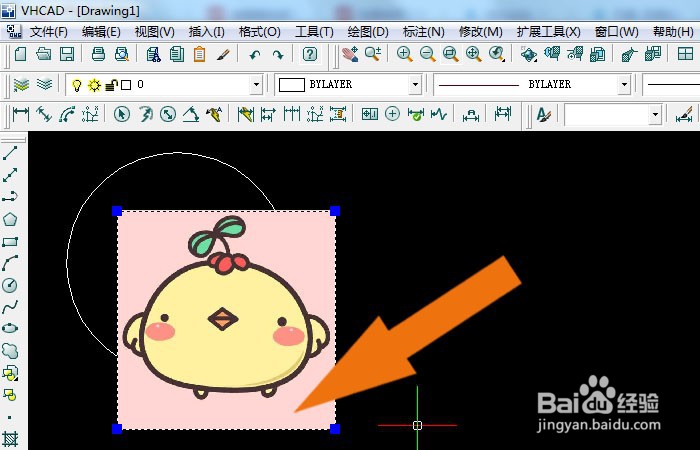Image resolution: width=700 pixels, height=450 pixels.
Task: Open the 工具(T) menu
Action: click(314, 32)
